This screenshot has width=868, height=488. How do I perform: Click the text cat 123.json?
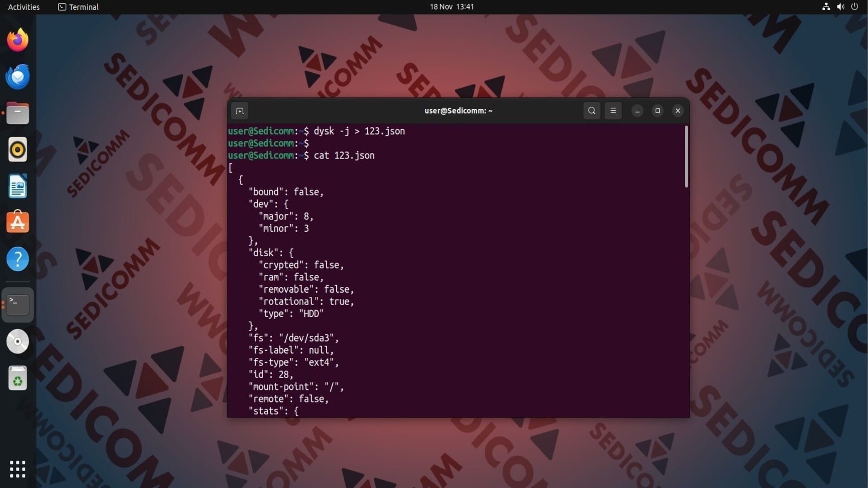(344, 155)
